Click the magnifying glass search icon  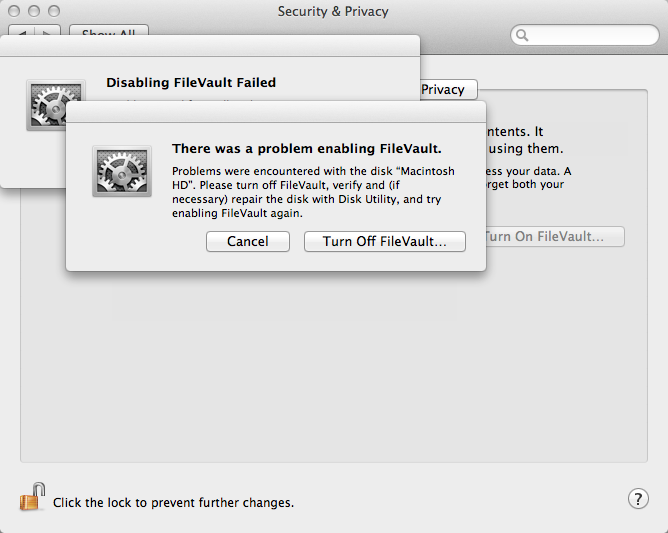(522, 35)
